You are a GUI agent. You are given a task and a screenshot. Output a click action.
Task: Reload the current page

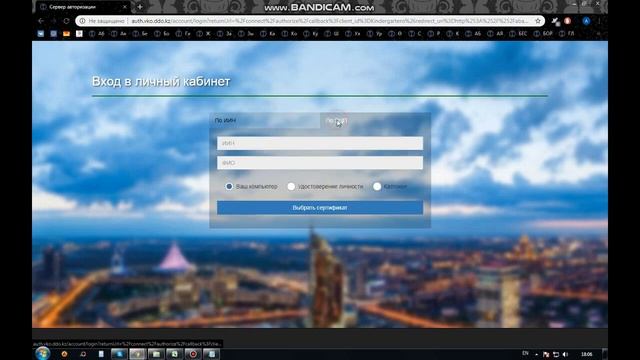click(x=66, y=21)
